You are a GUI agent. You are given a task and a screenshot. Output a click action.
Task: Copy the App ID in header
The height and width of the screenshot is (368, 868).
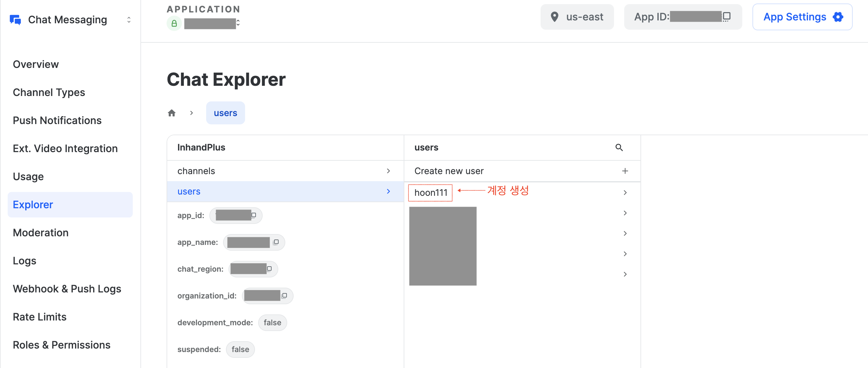(x=727, y=17)
